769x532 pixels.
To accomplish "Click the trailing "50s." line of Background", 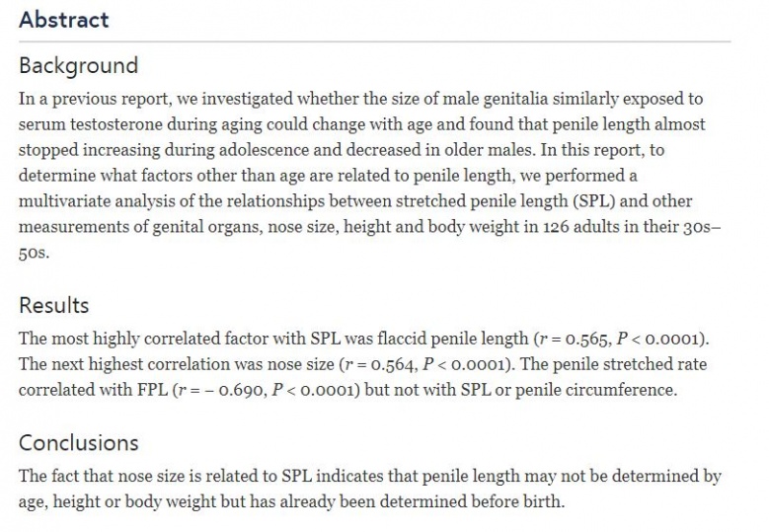I will (x=34, y=253).
